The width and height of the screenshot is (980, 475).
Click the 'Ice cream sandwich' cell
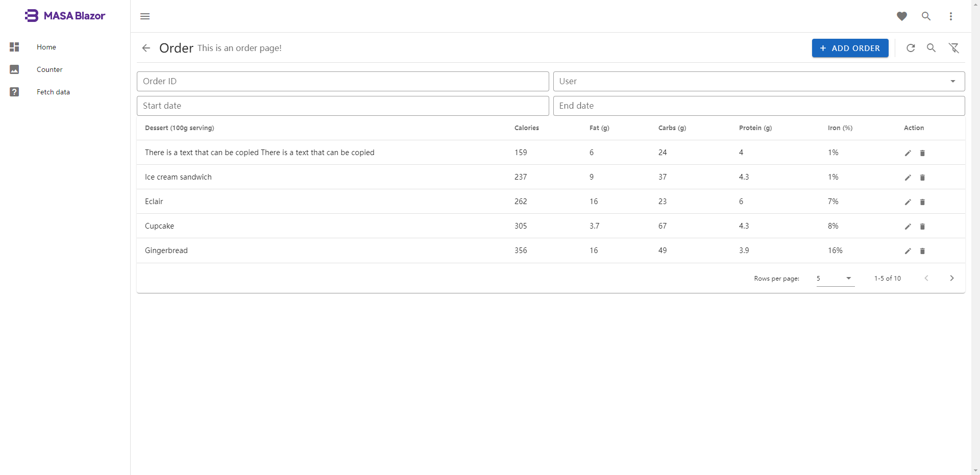(178, 177)
